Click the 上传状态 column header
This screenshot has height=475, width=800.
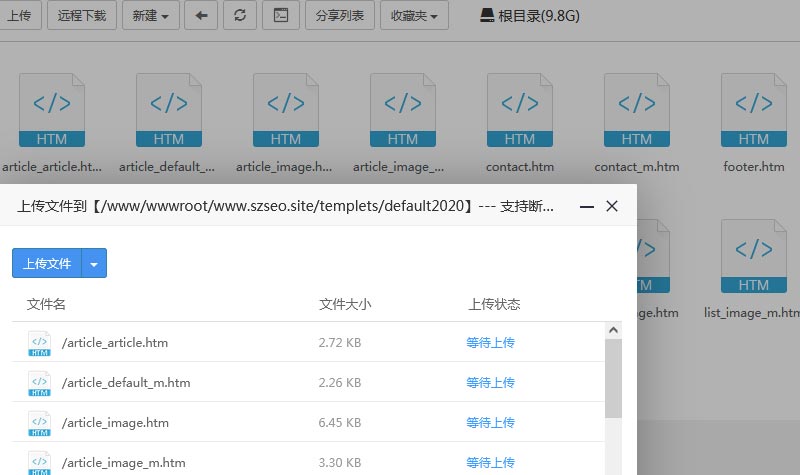pos(494,305)
